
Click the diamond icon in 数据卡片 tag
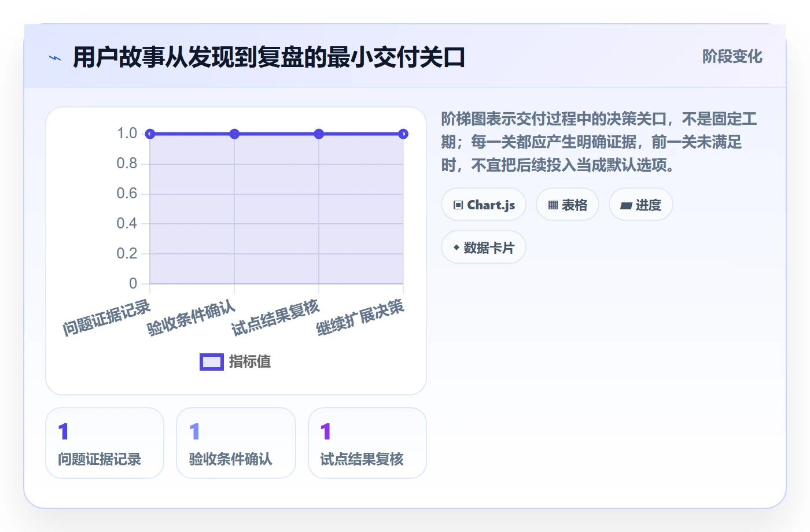(456, 247)
